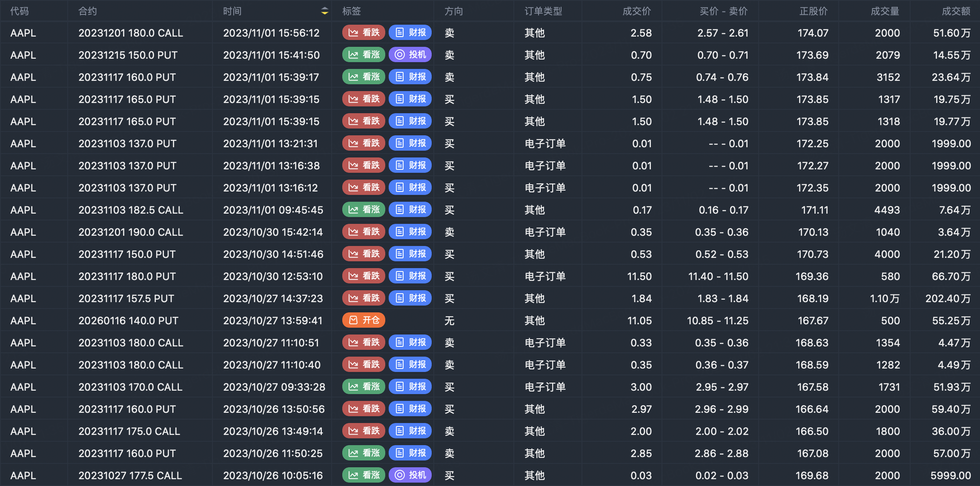This screenshot has height=486, width=980.
Task: Sort by the 成交价 column header
Action: point(637,11)
